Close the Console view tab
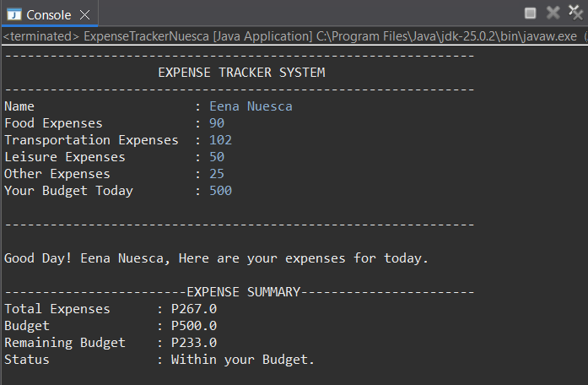Screen dimensions: 588x385 (x=85, y=15)
